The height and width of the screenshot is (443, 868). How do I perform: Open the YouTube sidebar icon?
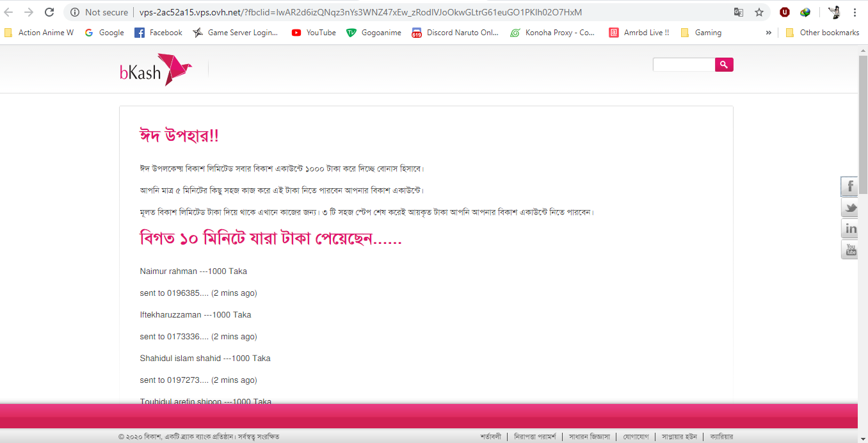point(849,250)
